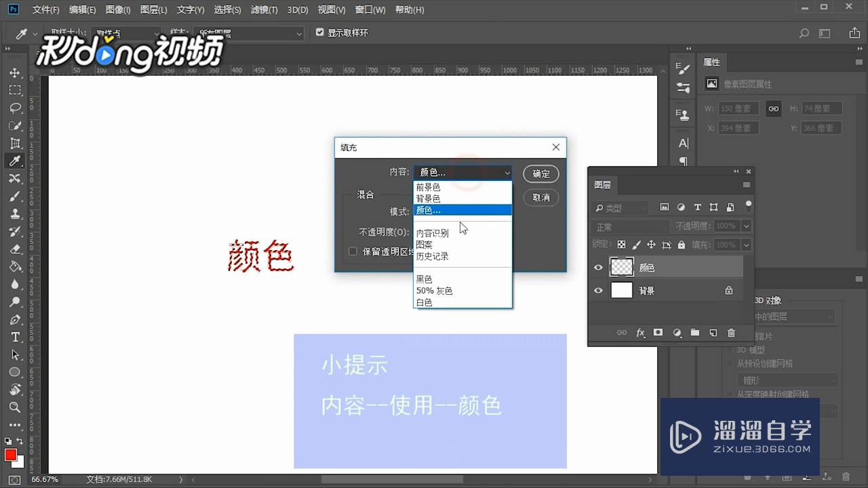Viewport: 868px width, 488px height.
Task: Open the 类型 layer filter dropdown
Action: tap(622, 208)
